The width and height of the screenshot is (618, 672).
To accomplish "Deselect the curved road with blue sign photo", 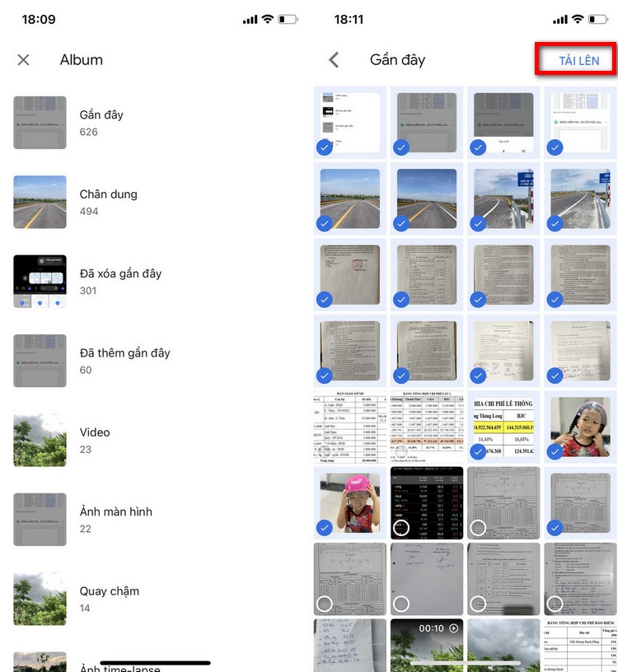I will [x=503, y=198].
